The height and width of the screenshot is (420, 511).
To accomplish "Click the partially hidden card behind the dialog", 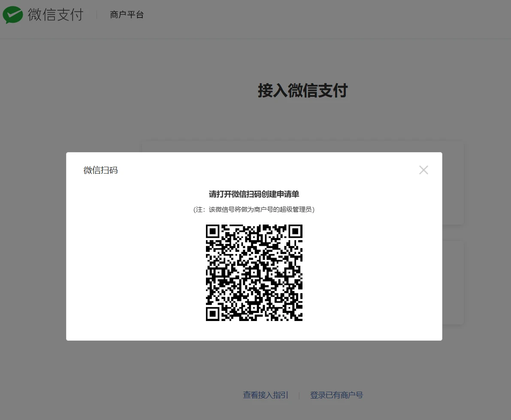I will 453,182.
